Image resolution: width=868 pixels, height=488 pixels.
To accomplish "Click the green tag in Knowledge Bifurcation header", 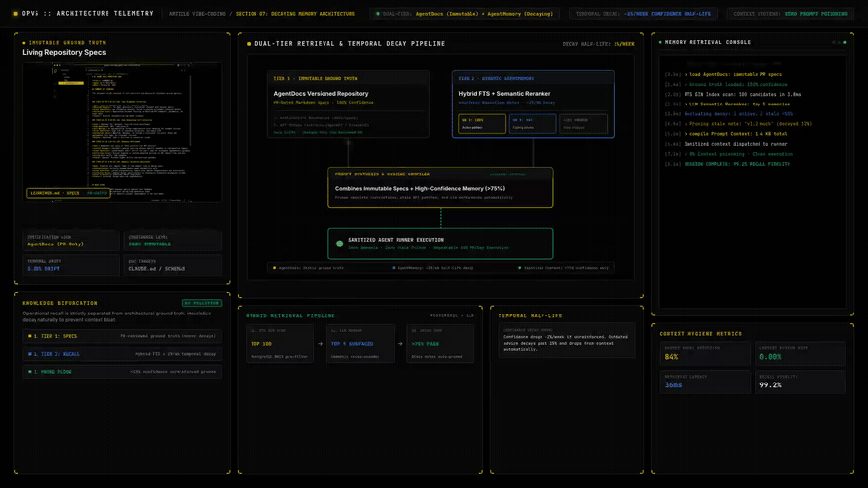I will coord(202,303).
